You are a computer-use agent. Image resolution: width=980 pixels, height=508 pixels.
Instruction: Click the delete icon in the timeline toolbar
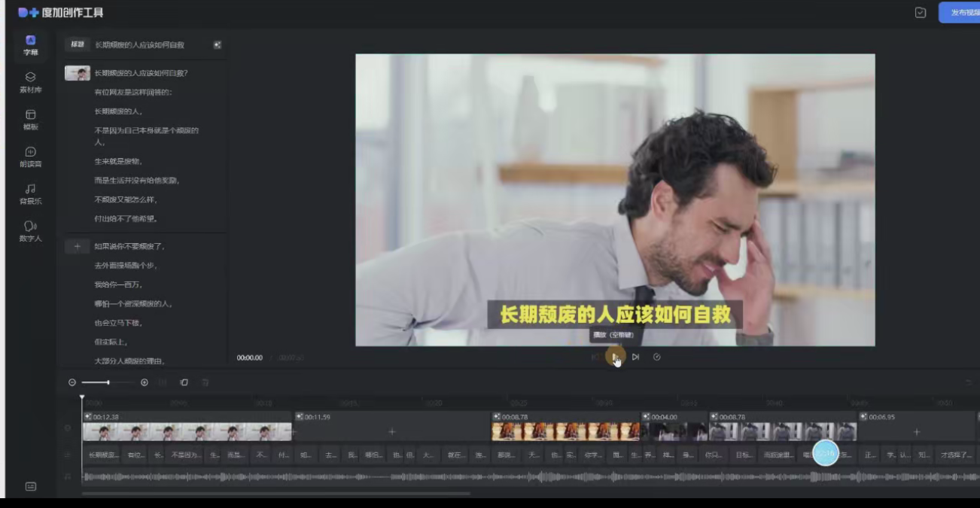pyautogui.click(x=205, y=382)
